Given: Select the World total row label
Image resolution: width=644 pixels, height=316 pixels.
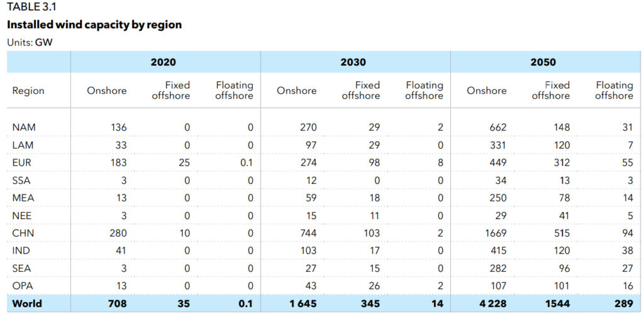Looking at the screenshot, I should 27,303.
